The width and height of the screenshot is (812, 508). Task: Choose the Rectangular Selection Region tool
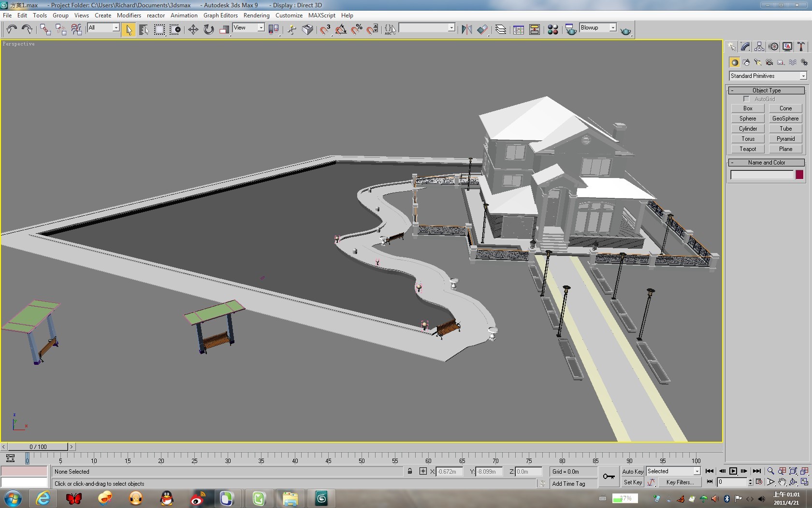tap(159, 30)
